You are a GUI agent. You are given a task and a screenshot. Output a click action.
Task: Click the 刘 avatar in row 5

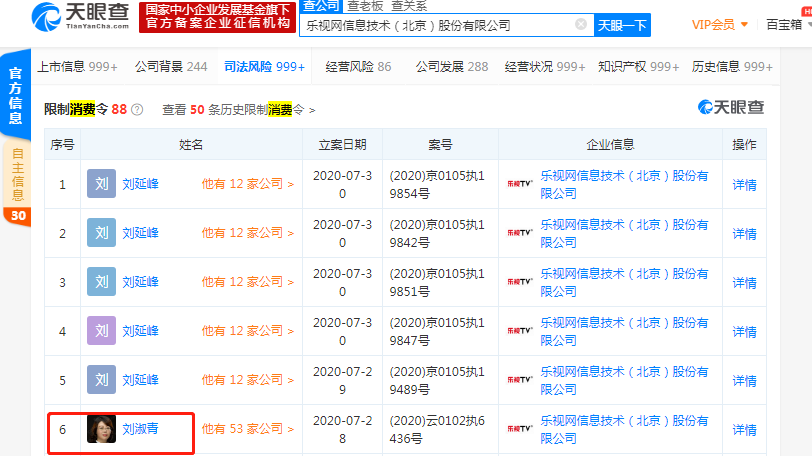coord(102,379)
